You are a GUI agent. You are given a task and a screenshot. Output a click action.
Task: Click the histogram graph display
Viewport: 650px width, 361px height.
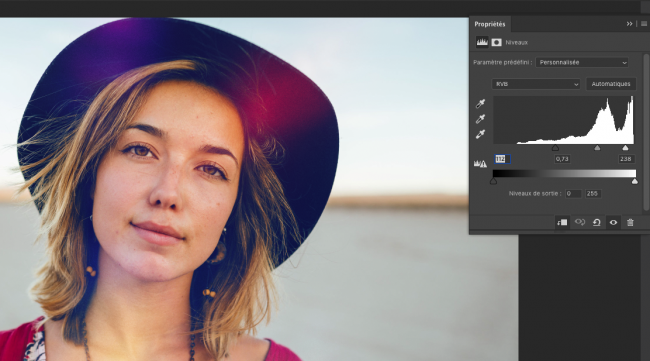coord(564,120)
